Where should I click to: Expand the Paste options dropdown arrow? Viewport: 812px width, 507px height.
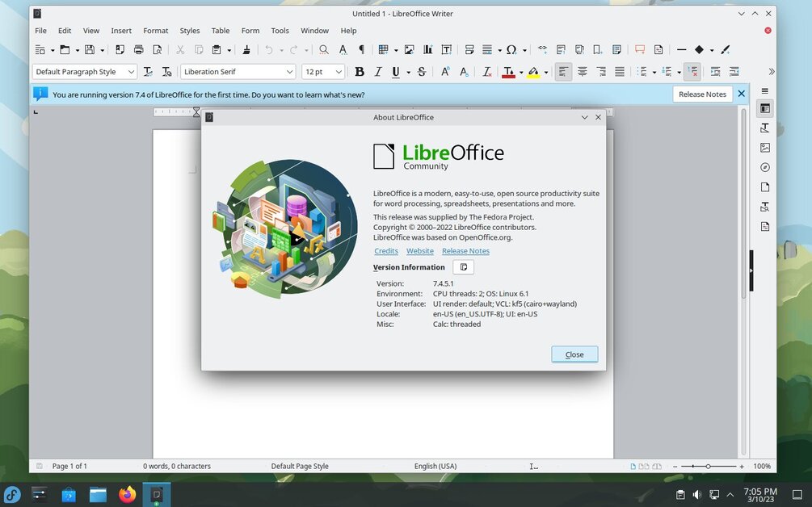tap(229, 50)
